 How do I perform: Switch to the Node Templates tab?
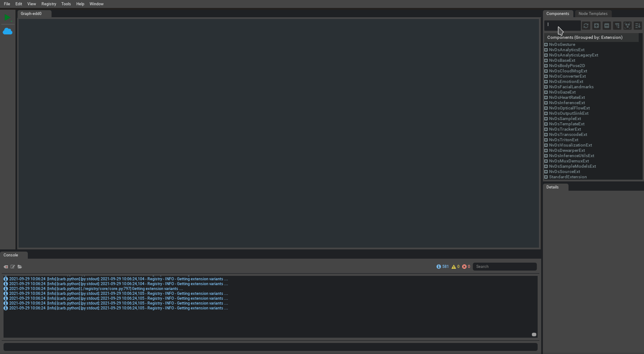tap(593, 14)
